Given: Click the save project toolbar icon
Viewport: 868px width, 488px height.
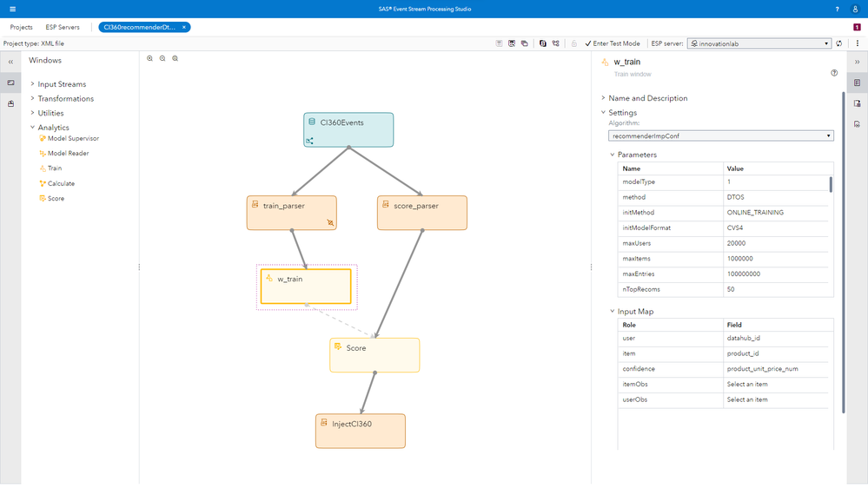Looking at the screenshot, I should (512, 43).
